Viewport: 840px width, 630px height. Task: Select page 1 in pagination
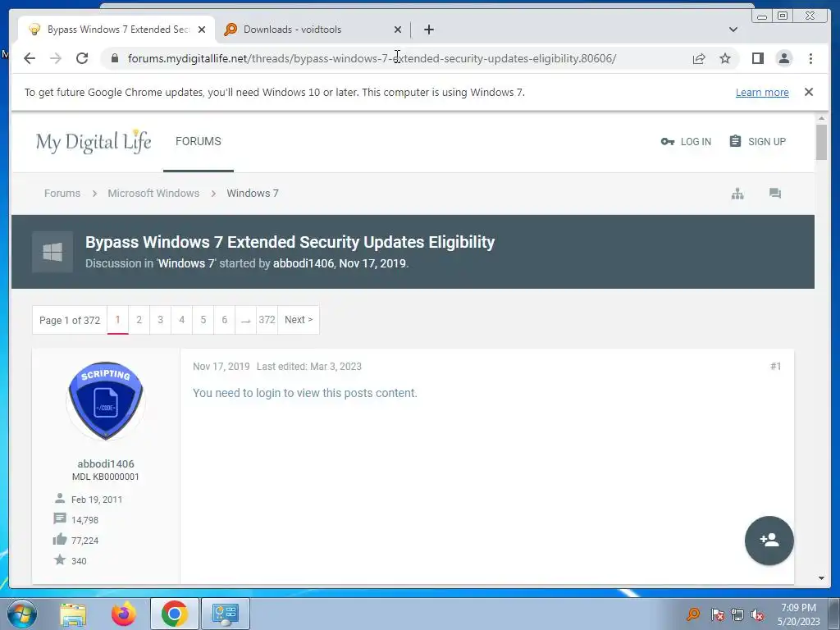pos(118,320)
